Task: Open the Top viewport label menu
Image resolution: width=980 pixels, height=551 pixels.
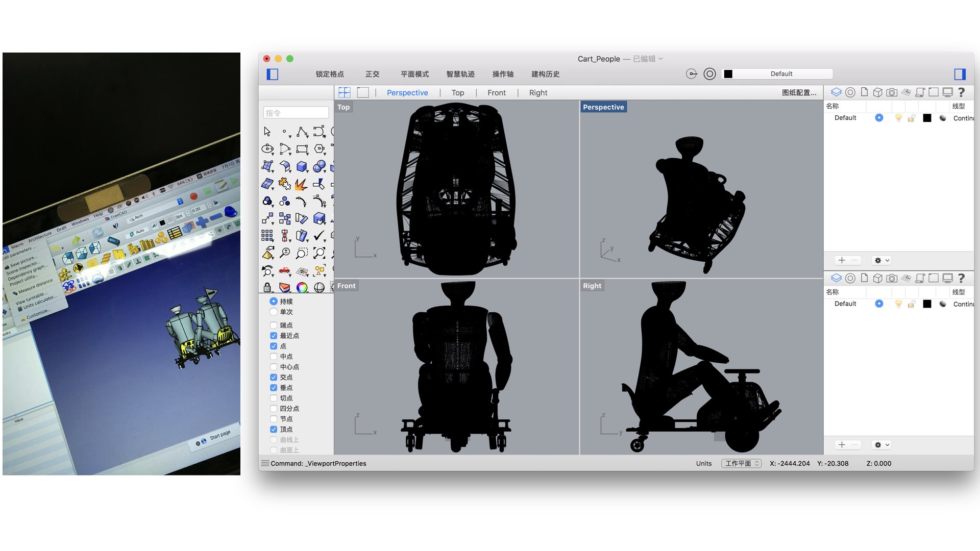Action: coord(344,107)
